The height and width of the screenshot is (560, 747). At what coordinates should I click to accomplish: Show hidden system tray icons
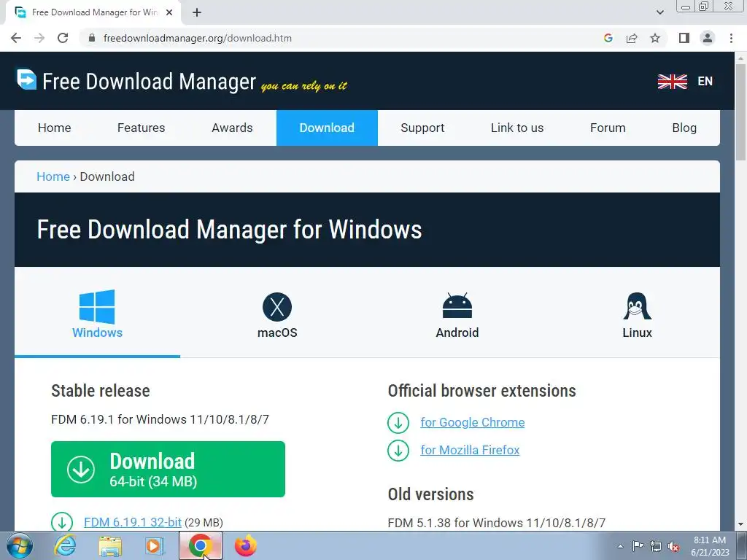[620, 546]
